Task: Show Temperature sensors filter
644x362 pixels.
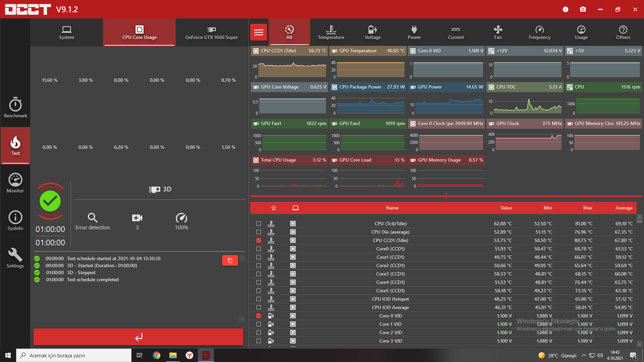Action: (331, 33)
